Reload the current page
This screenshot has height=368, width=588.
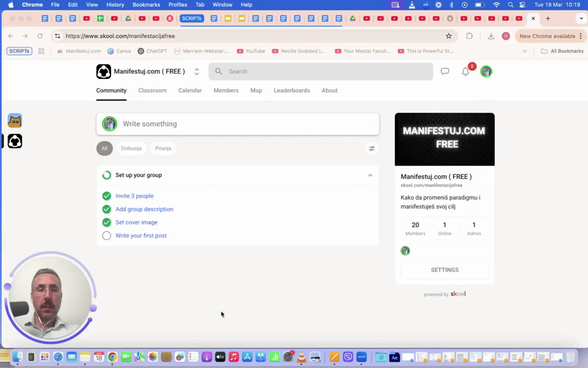coord(40,36)
